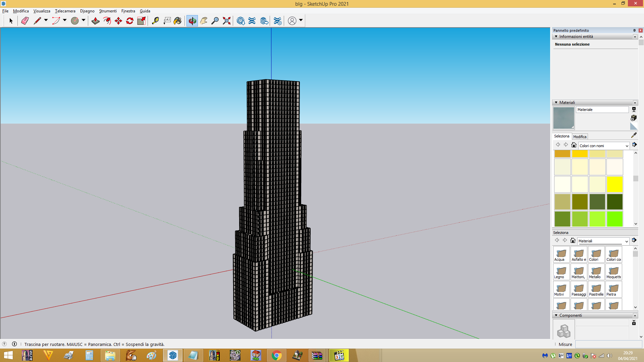Click the upper library home icon

574,145
